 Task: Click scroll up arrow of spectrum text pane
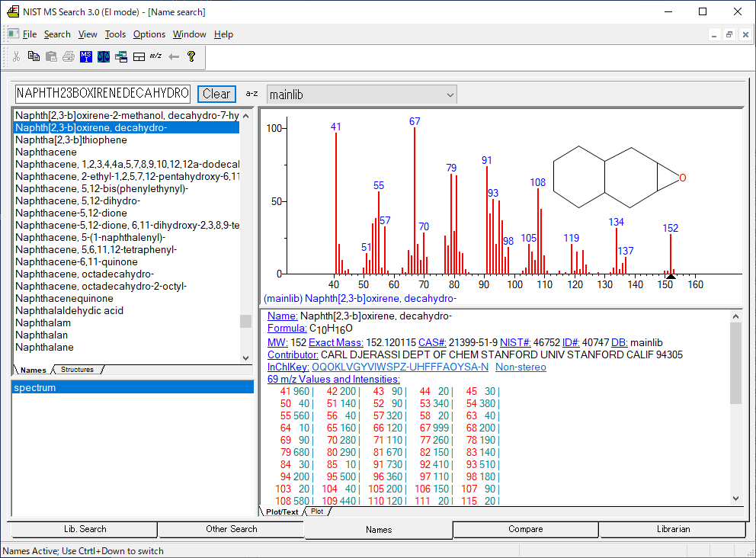735,316
